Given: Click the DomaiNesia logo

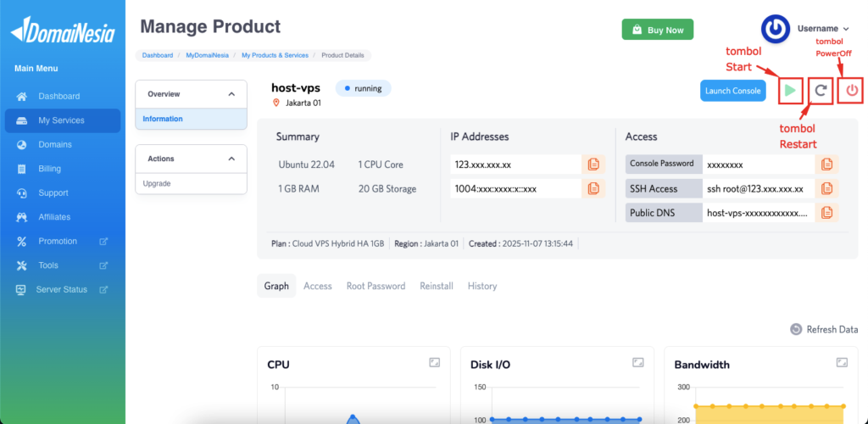Looking at the screenshot, I should click(x=63, y=30).
